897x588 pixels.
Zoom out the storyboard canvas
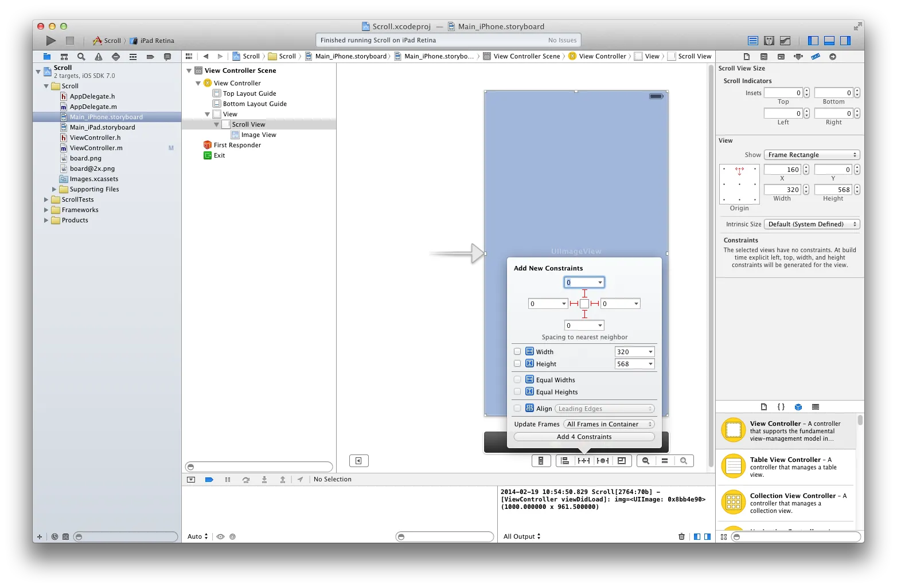pyautogui.click(x=646, y=461)
